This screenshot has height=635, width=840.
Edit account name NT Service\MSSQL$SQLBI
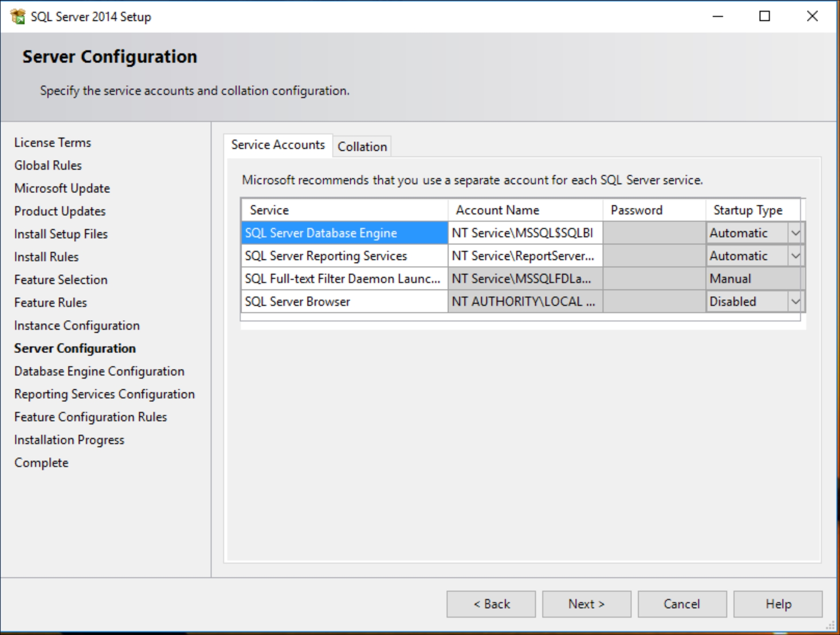[525, 233]
